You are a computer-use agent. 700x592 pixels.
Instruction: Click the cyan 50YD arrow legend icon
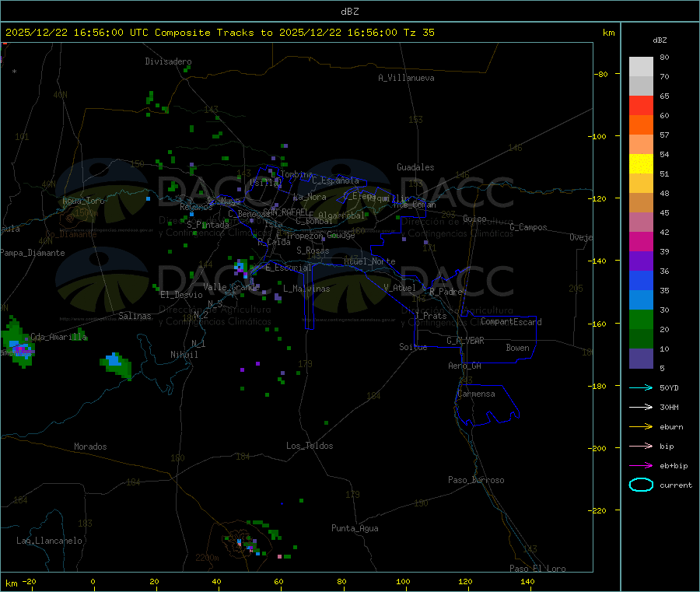(641, 387)
